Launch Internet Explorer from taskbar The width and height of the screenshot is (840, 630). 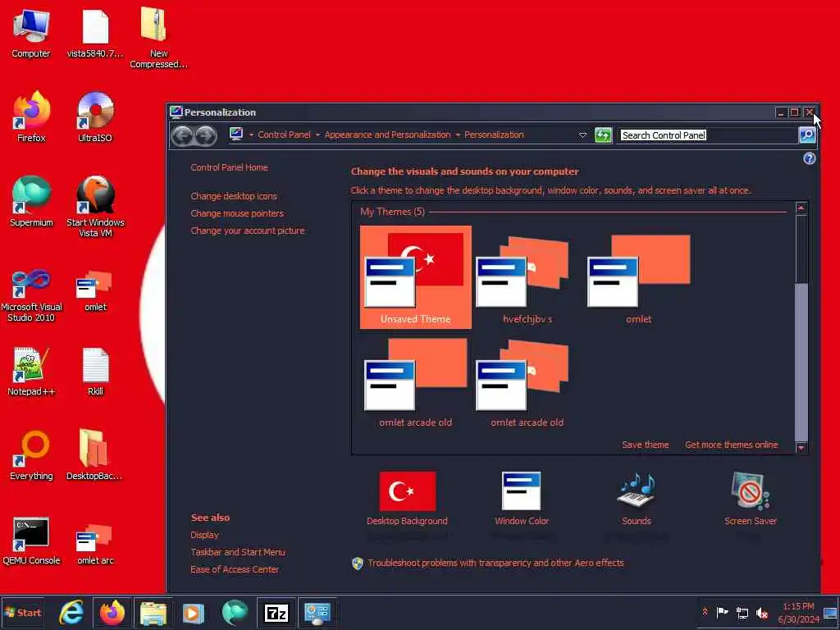71,612
